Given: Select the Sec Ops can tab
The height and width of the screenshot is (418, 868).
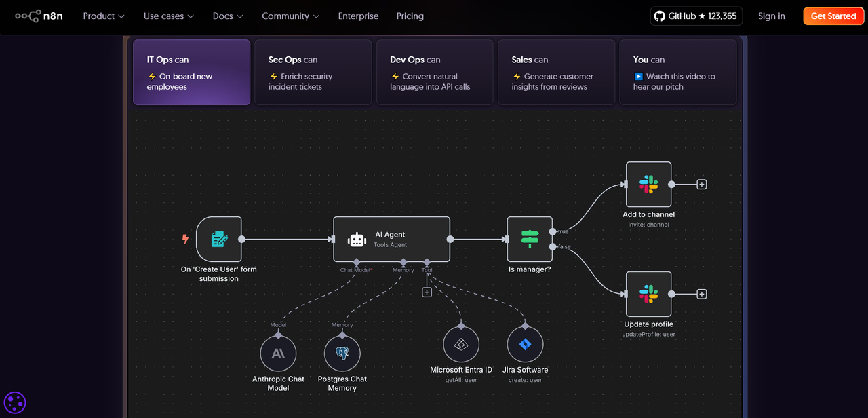Looking at the screenshot, I should pos(313,73).
